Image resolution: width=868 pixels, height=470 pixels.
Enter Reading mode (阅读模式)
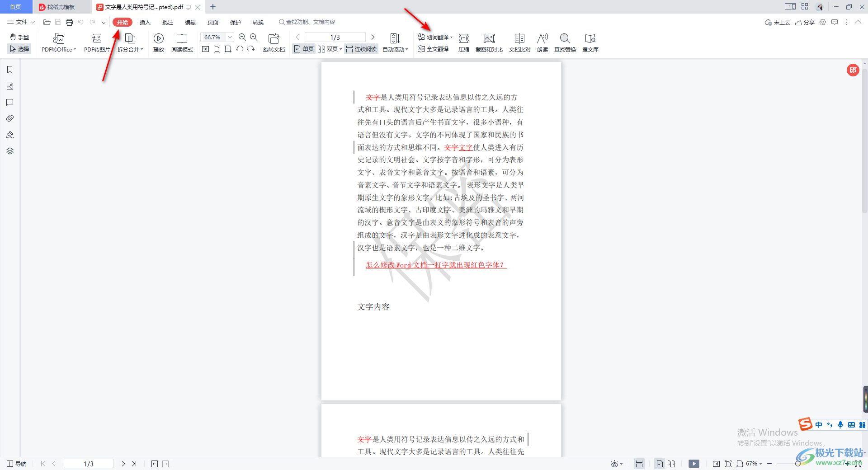(x=182, y=43)
